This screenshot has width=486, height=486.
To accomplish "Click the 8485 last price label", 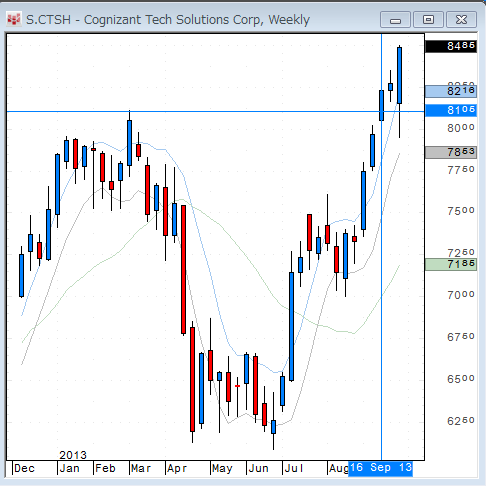I will pos(451,46).
